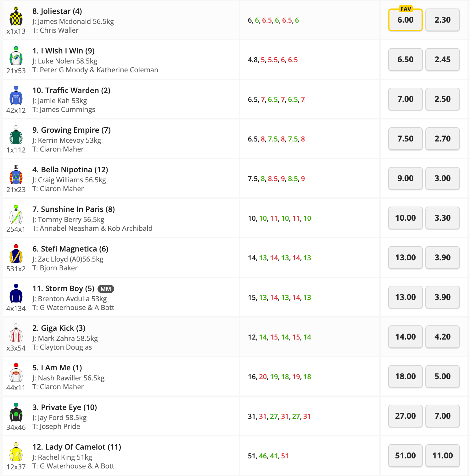Select Joliestar win odds 6.00 favourite

click(x=405, y=20)
